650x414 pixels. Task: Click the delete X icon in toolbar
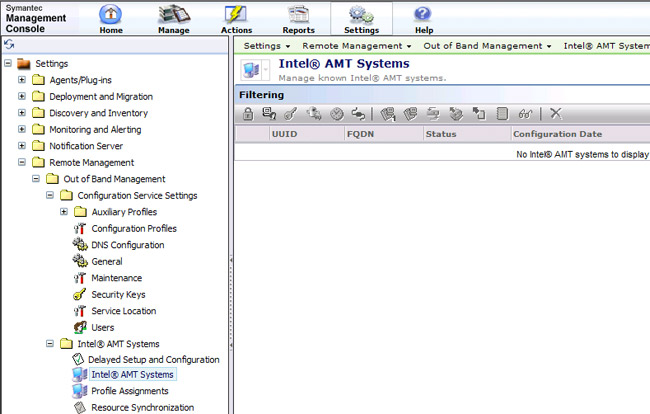pyautogui.click(x=556, y=114)
